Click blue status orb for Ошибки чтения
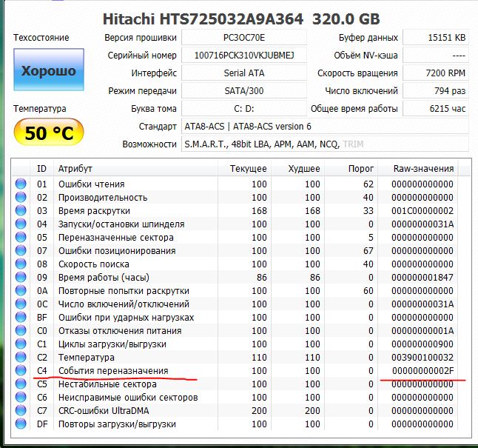The height and width of the screenshot is (448, 478). (x=21, y=184)
